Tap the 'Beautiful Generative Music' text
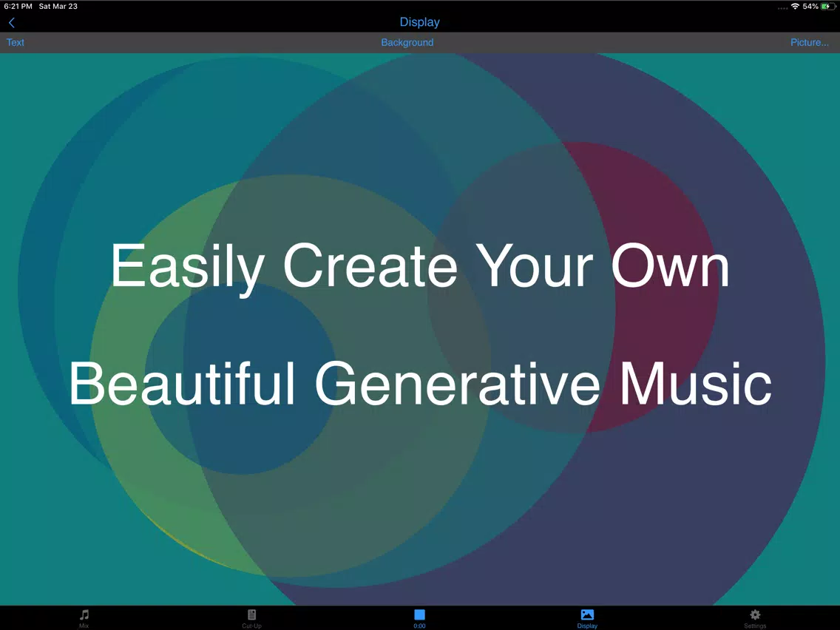The height and width of the screenshot is (630, 840). click(x=421, y=384)
